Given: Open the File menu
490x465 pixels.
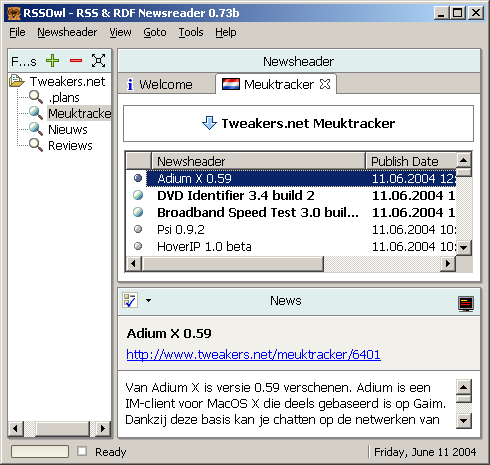Looking at the screenshot, I should pos(17,32).
